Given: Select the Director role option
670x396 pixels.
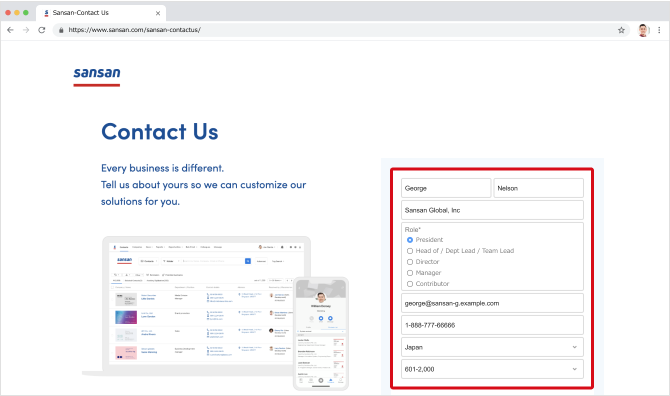Looking at the screenshot, I should pyautogui.click(x=410, y=262).
